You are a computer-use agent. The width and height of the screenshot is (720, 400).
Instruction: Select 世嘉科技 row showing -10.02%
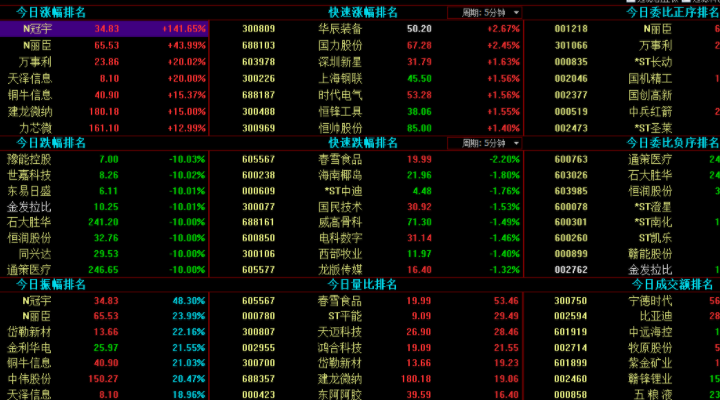(x=104, y=175)
